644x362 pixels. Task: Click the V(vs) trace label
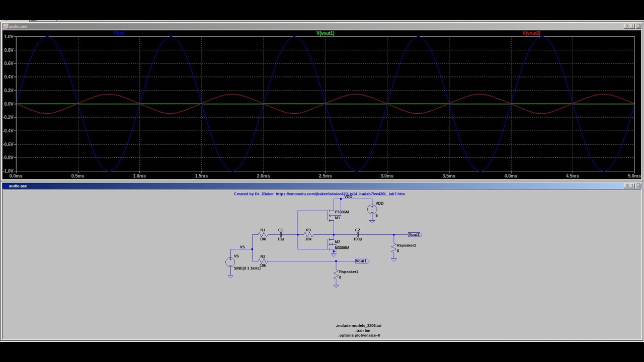click(x=119, y=33)
